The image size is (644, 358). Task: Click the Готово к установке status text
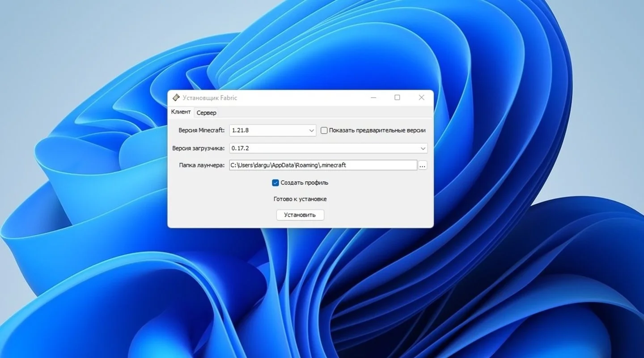[300, 199]
